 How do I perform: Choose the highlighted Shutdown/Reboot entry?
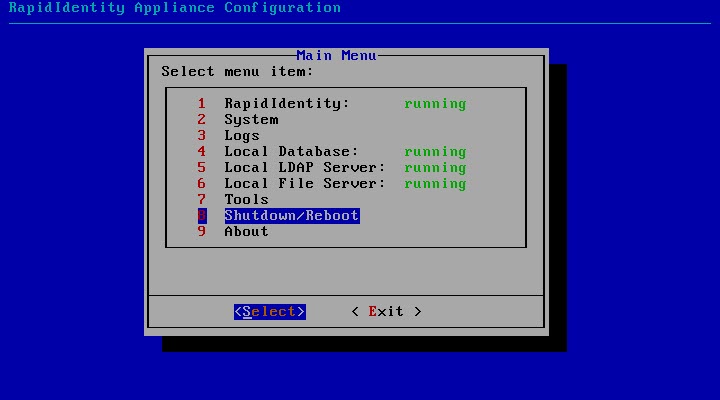coord(292,215)
